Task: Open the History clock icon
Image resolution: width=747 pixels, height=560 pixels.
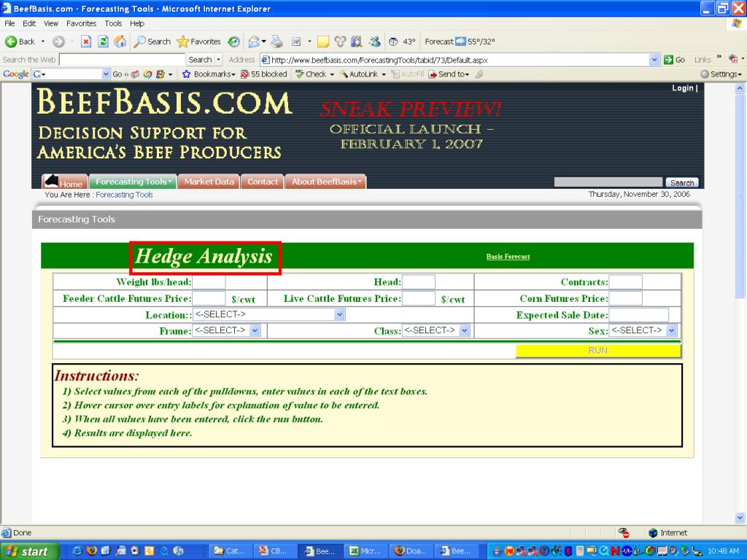Action: (x=233, y=42)
